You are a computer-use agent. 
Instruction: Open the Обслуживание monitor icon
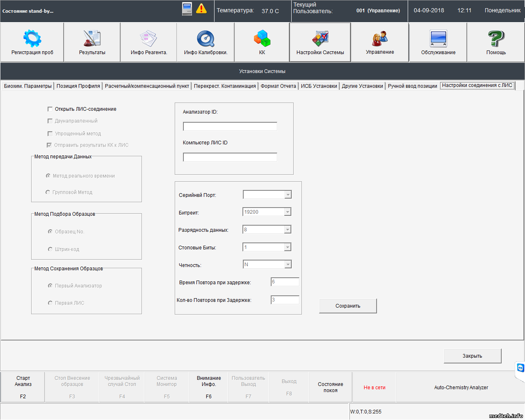(438, 39)
